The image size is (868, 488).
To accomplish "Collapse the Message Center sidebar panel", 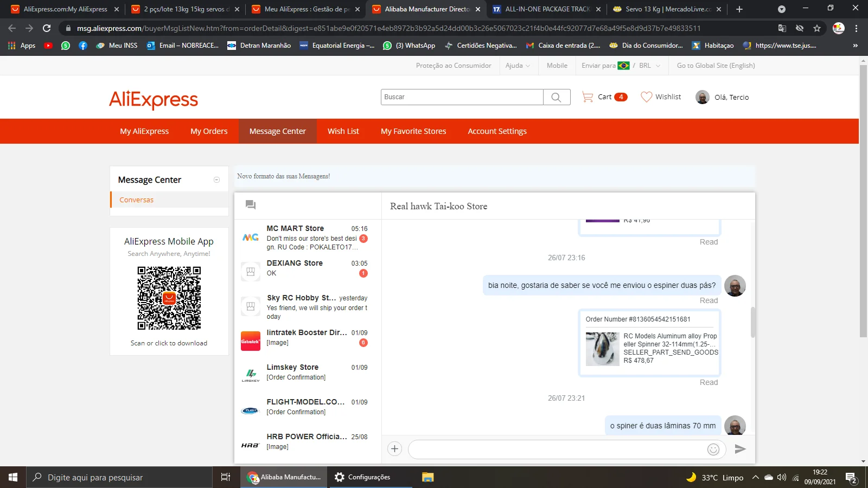I will point(217,180).
